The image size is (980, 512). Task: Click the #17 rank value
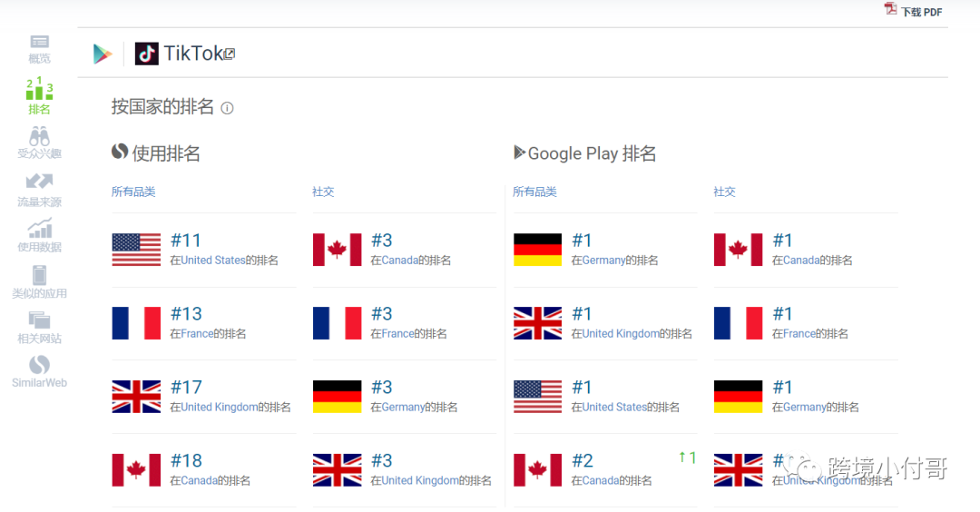click(x=186, y=388)
